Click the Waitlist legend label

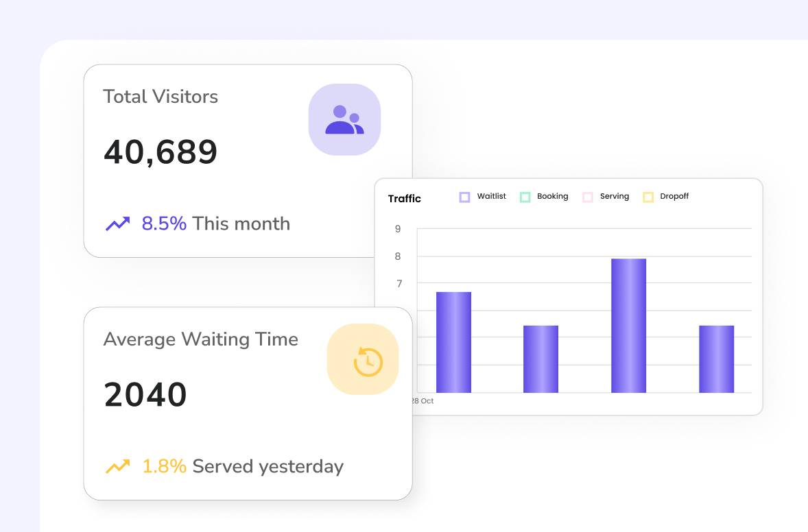click(491, 196)
